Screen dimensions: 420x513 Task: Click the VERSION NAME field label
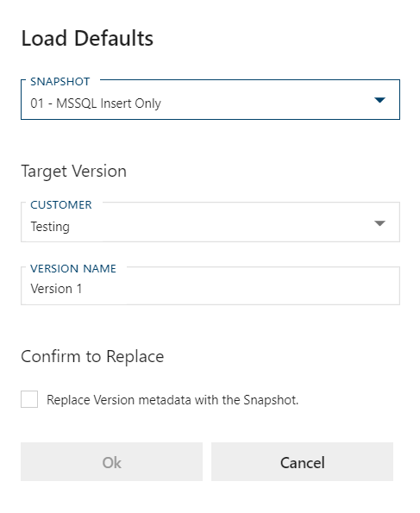[73, 269]
